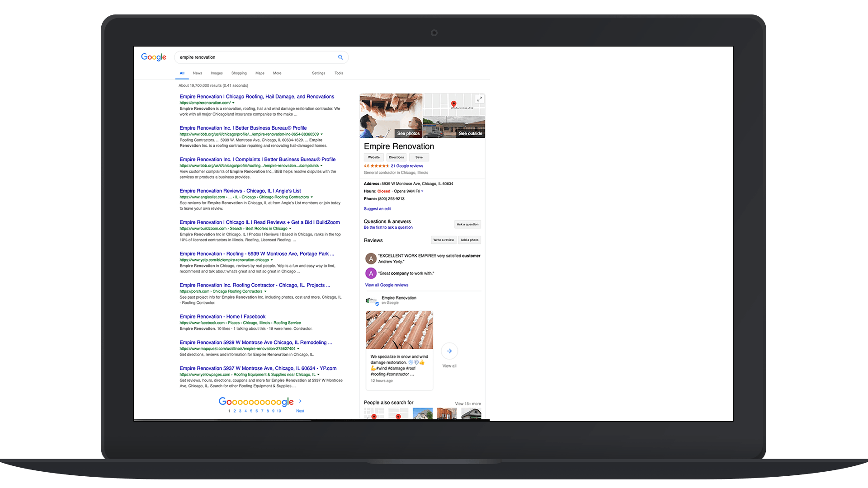Screen dimensions: 868x488
Task: Go to results page 10
Action: click(279, 411)
